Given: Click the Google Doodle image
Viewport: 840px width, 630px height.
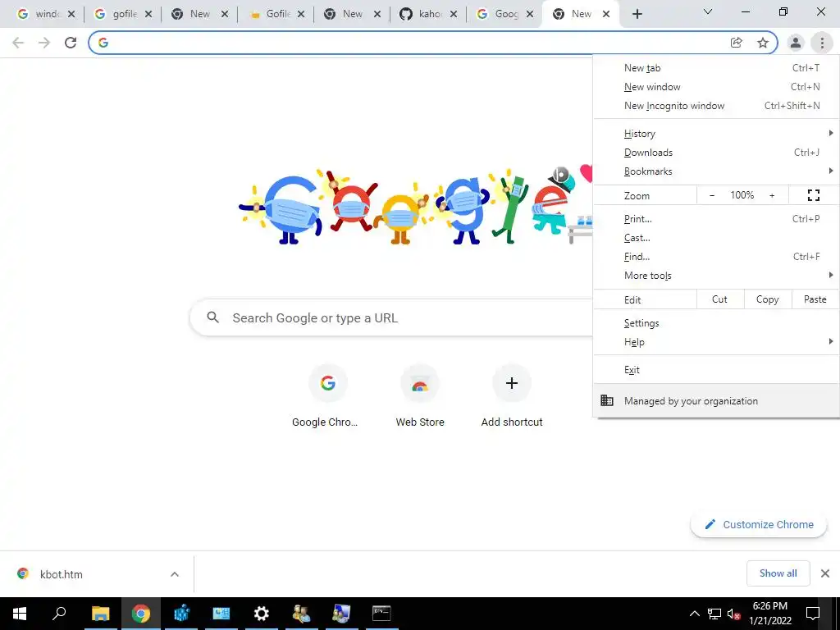Looking at the screenshot, I should [416, 204].
